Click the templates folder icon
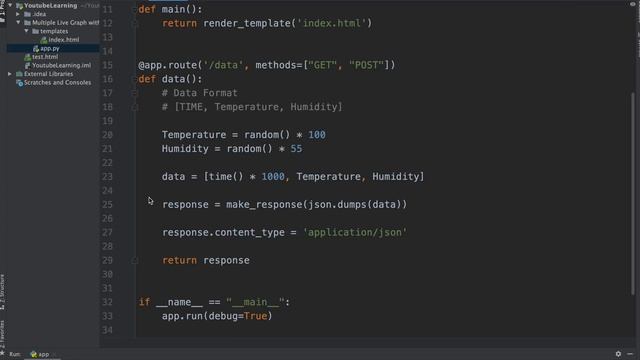 [36, 31]
